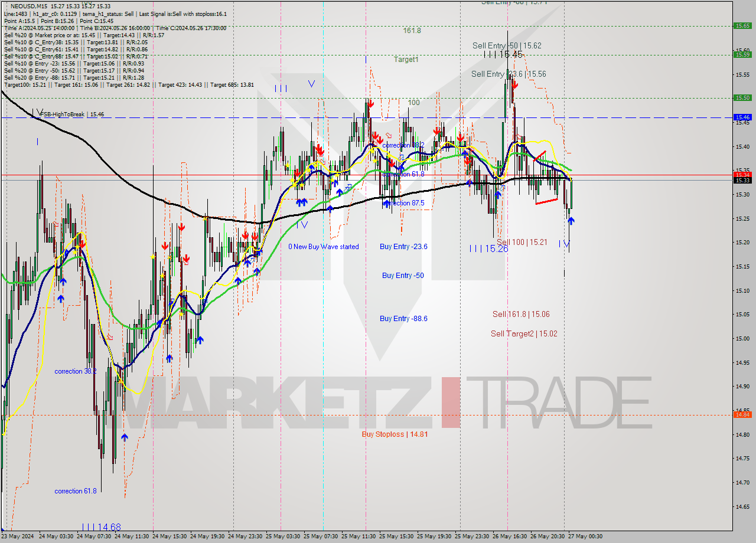This screenshot has height=543, width=756.
Task: Click the '0 New Buy Wave started' label
Action: [x=323, y=247]
